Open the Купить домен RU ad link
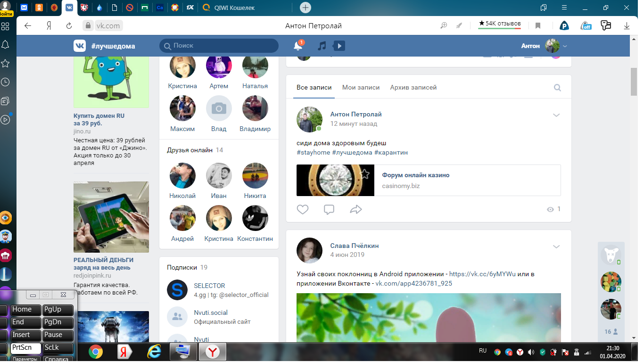 click(x=99, y=120)
